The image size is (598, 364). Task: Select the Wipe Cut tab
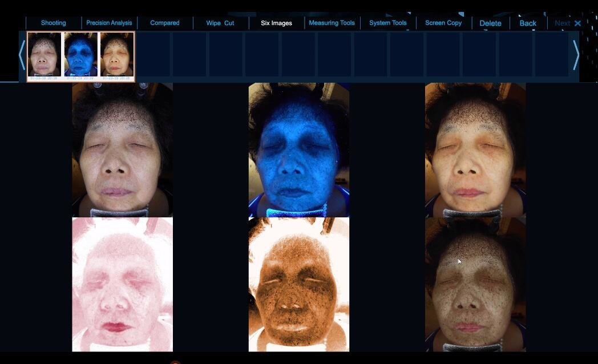tap(220, 23)
